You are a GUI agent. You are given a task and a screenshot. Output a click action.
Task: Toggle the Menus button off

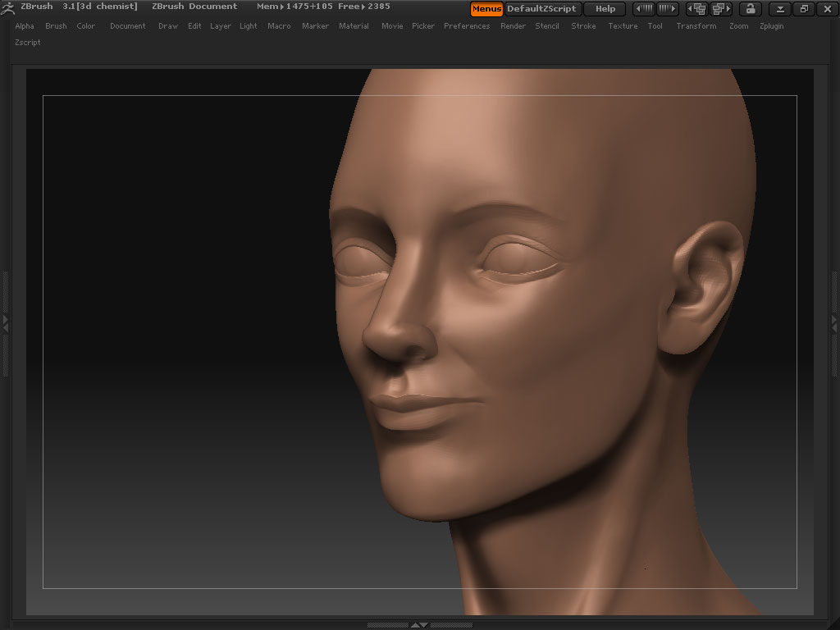(486, 8)
